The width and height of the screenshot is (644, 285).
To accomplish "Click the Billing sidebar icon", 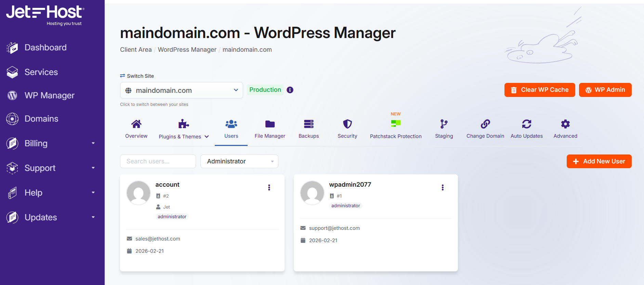I will (x=12, y=144).
